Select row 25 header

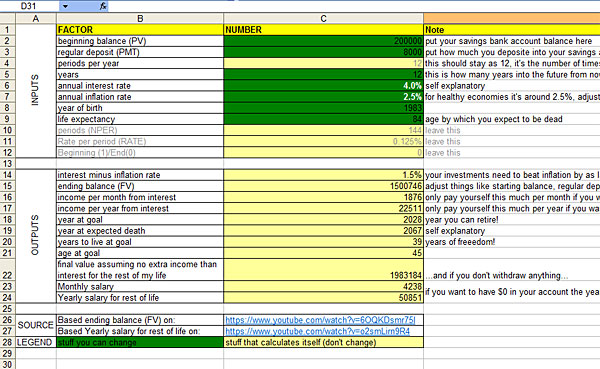pyautogui.click(x=7, y=309)
